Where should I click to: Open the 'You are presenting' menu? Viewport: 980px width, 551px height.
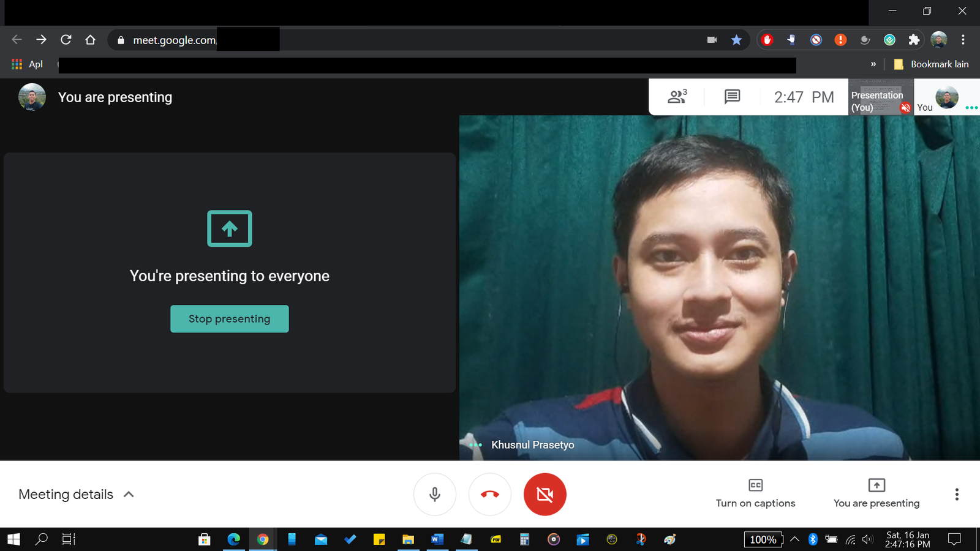(876, 493)
